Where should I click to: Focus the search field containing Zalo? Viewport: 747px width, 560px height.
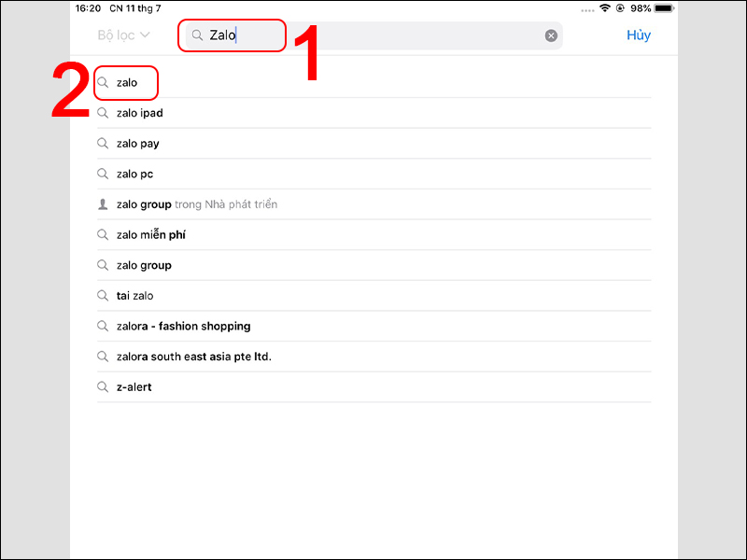point(374,35)
